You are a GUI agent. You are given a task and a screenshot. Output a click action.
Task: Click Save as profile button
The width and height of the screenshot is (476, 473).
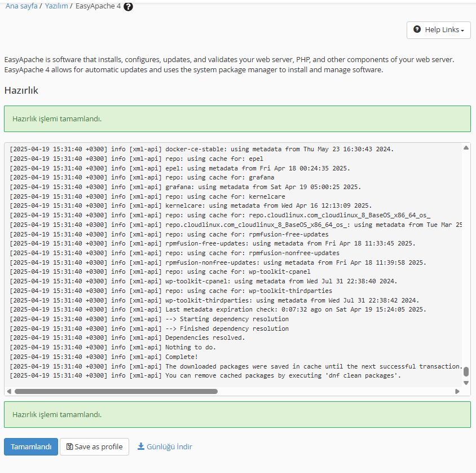coord(94,446)
